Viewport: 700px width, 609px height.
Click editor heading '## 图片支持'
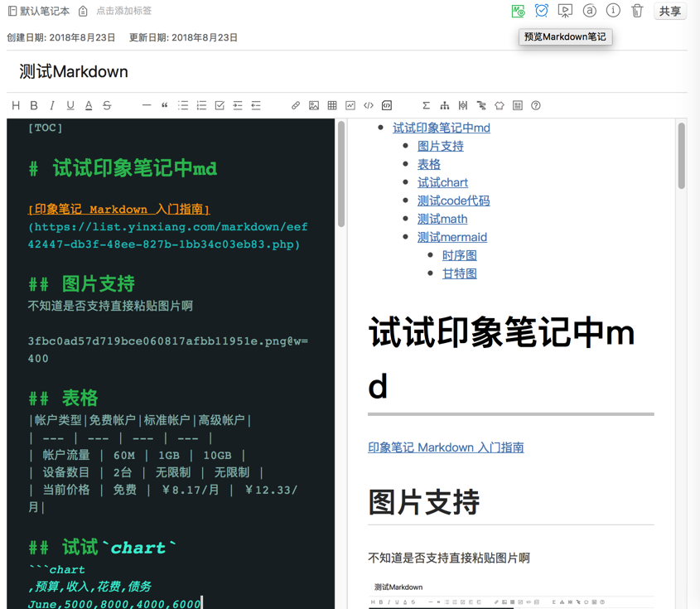pos(81,284)
